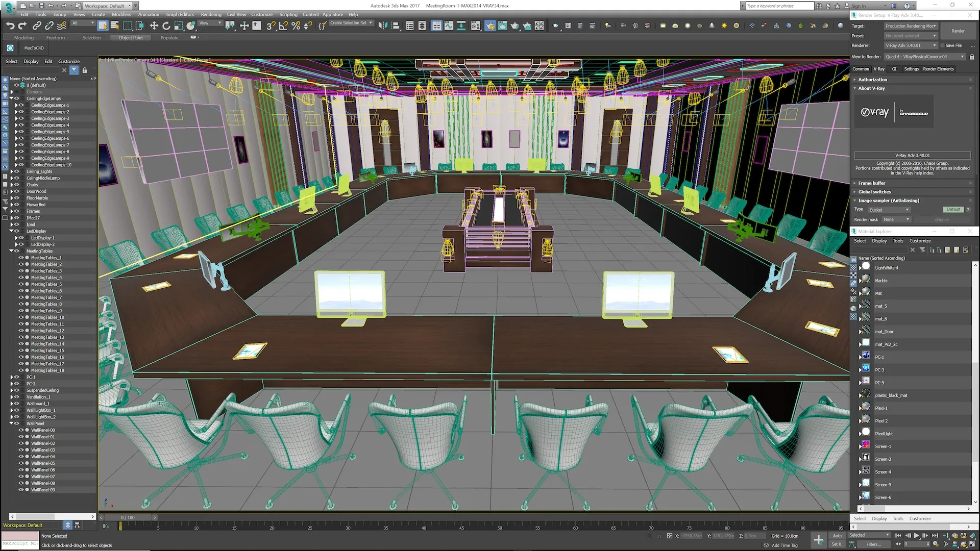Click the keyword search input field

pos(778,6)
